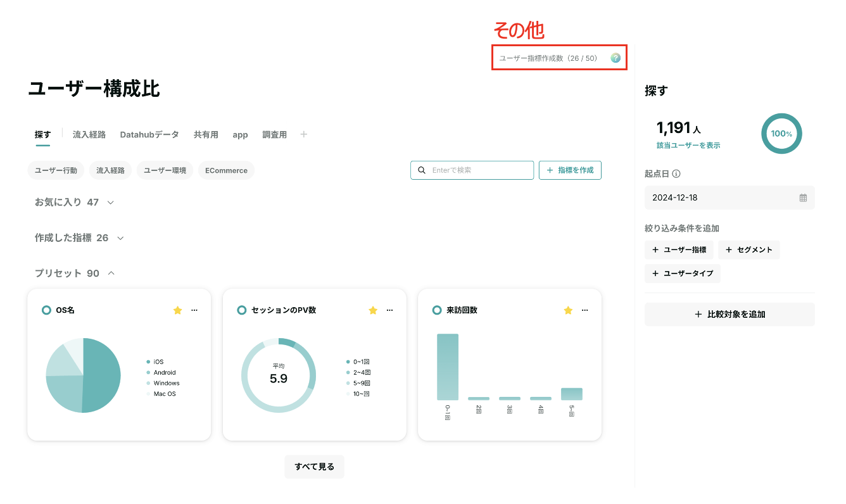Click the info icon next to 起点日
Viewport: 846px width, 504px height.
(676, 173)
